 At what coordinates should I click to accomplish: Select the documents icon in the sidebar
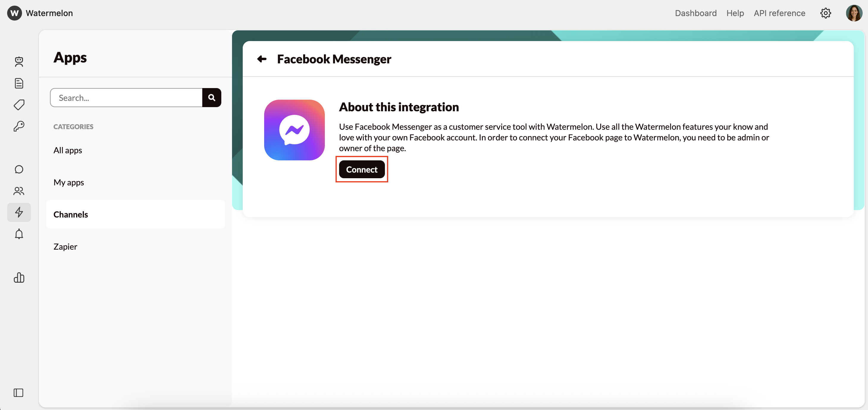19,83
